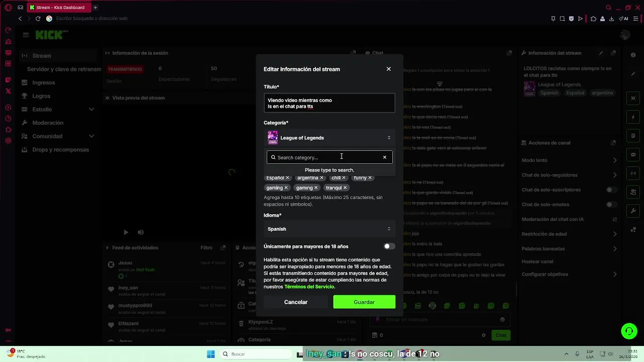Open X in the Opera sidebar
This screenshot has width=644, height=362.
point(8,91)
